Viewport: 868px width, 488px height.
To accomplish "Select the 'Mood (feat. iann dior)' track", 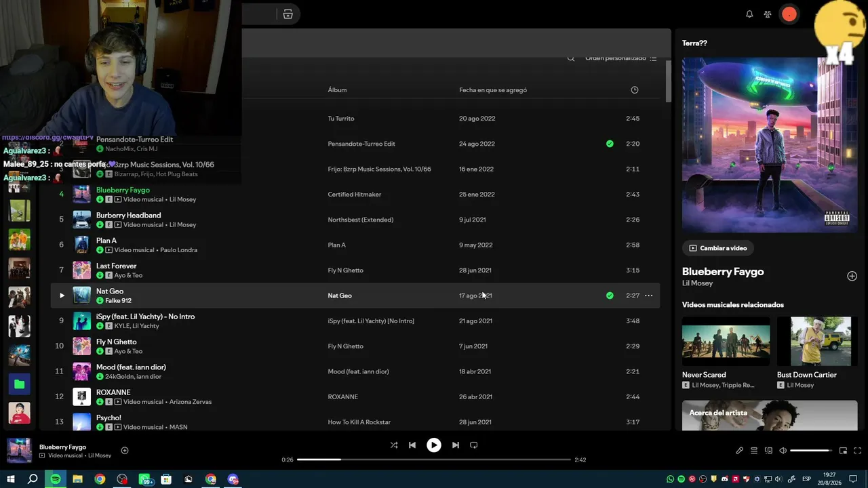I will [x=131, y=367].
